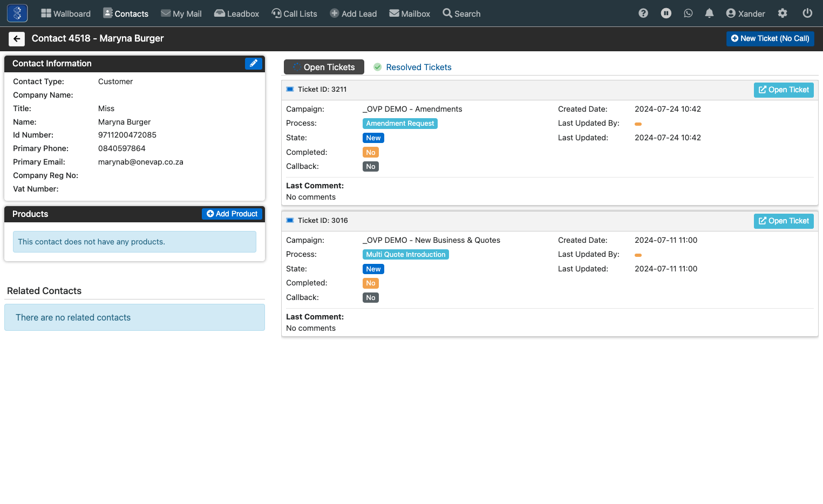Click the ticket 3016 screen icon
Screen dimensions: 823x504
click(290, 221)
